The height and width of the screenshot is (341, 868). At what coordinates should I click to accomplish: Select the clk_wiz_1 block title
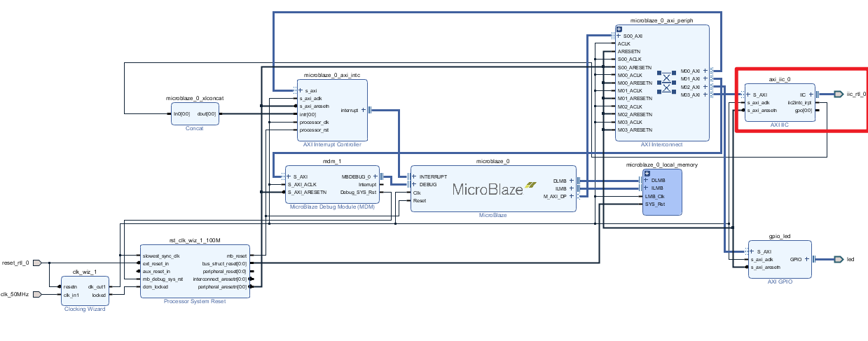(x=84, y=271)
